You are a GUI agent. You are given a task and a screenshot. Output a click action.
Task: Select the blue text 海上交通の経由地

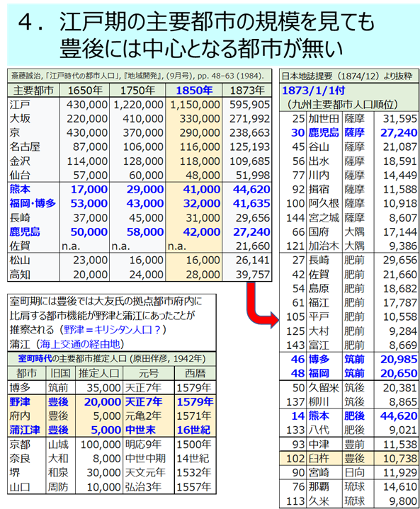coord(79,344)
